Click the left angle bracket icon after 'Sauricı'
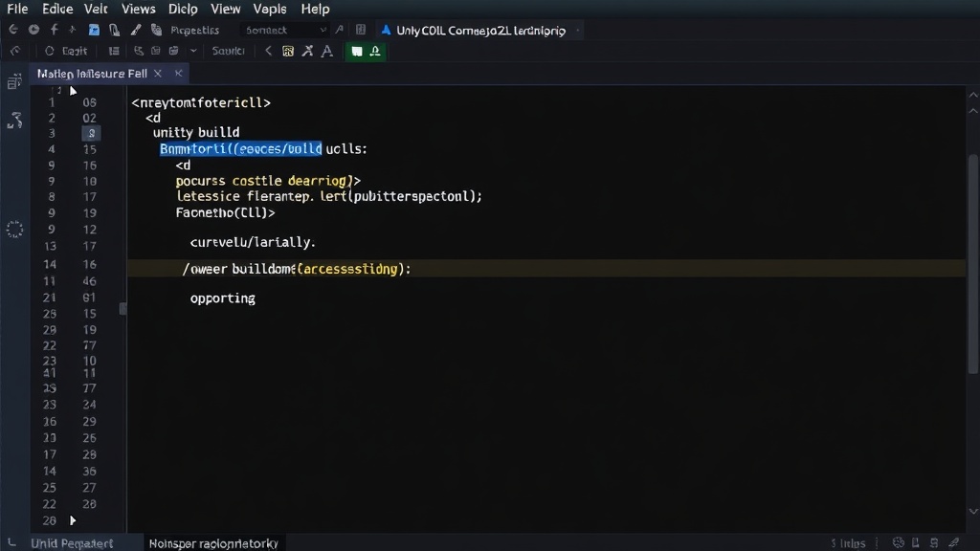Screen dimensions: 980x551 tap(268, 51)
